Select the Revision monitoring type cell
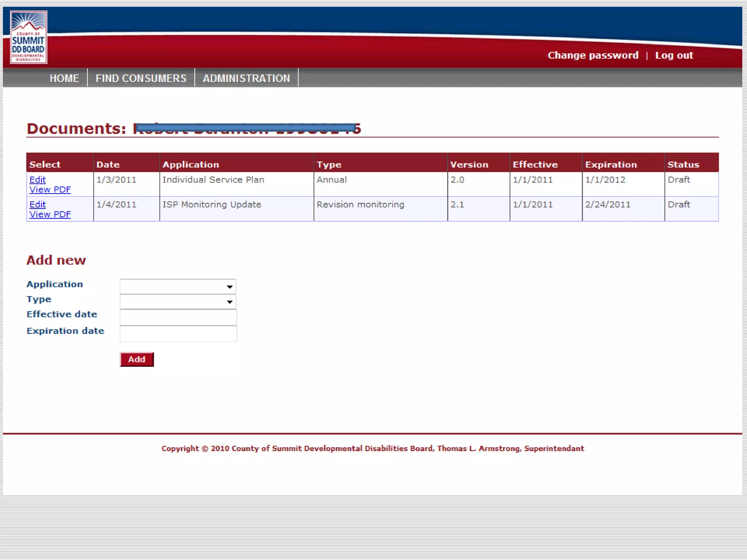 click(x=360, y=205)
